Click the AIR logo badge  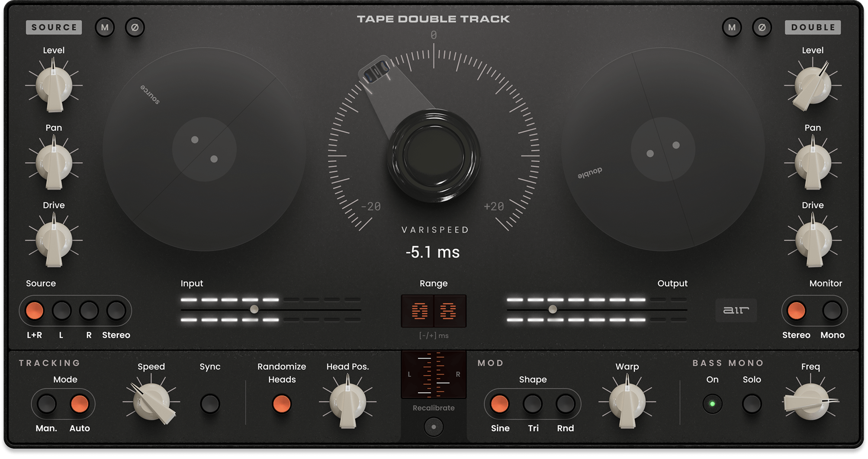[x=736, y=310]
